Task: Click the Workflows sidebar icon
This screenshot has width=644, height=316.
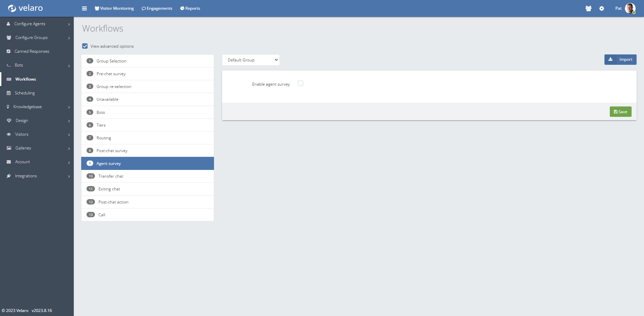Action: coord(9,79)
